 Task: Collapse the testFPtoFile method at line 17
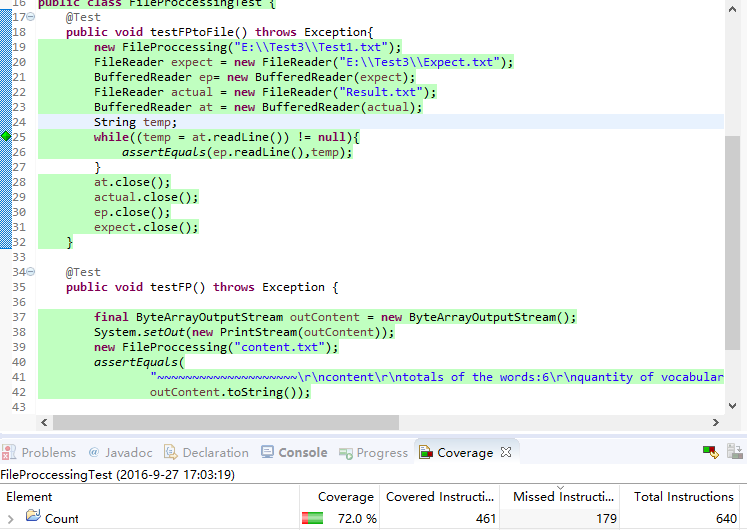pyautogui.click(x=30, y=17)
